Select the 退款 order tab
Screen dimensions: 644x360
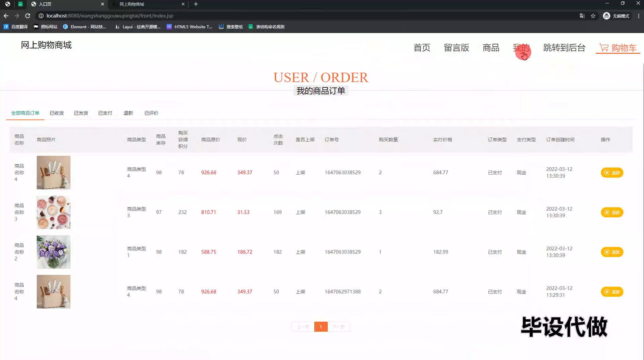128,113
